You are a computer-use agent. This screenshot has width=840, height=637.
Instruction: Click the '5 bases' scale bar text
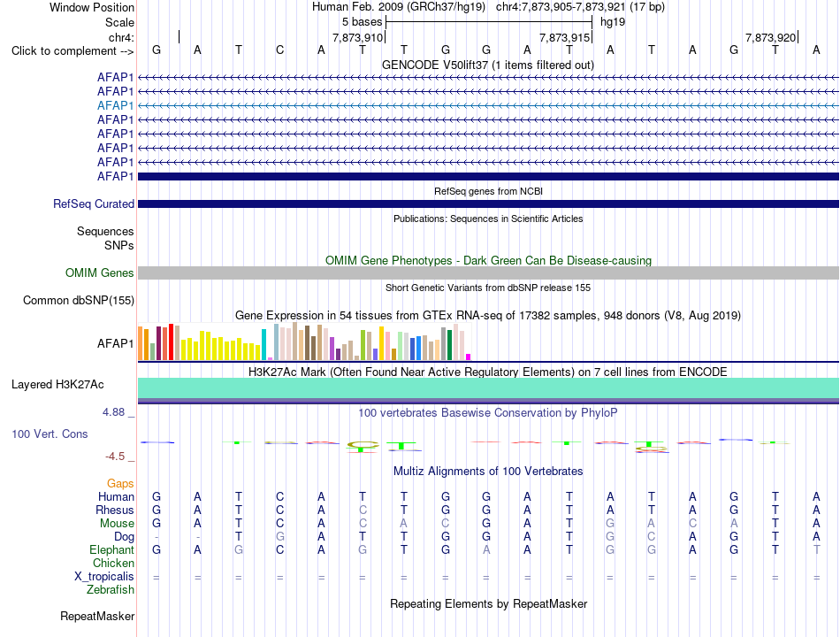pyautogui.click(x=363, y=22)
